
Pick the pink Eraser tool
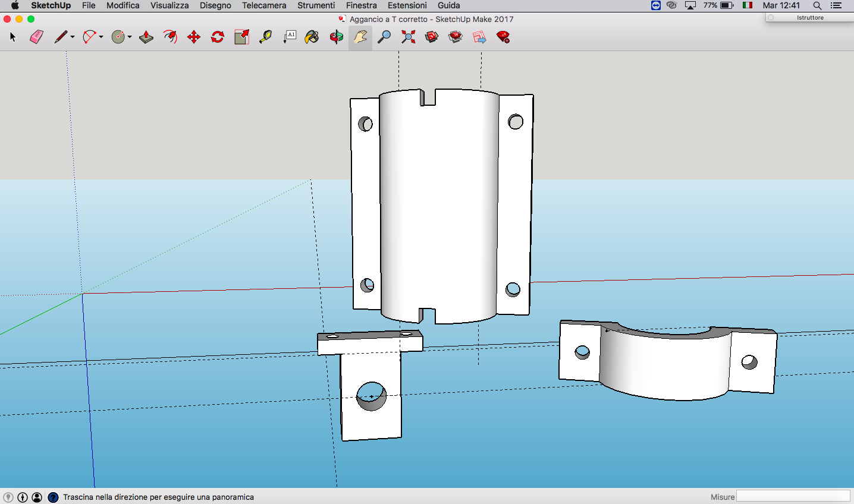36,37
